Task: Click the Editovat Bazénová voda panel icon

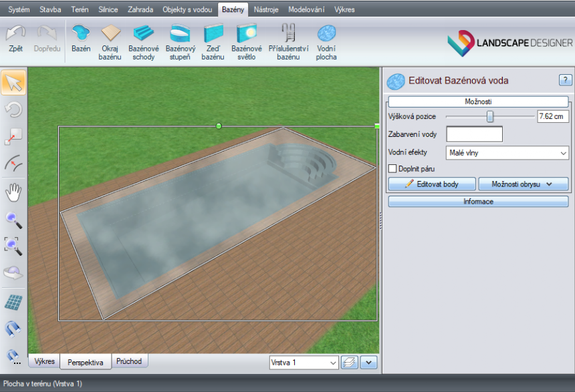Action: click(396, 81)
